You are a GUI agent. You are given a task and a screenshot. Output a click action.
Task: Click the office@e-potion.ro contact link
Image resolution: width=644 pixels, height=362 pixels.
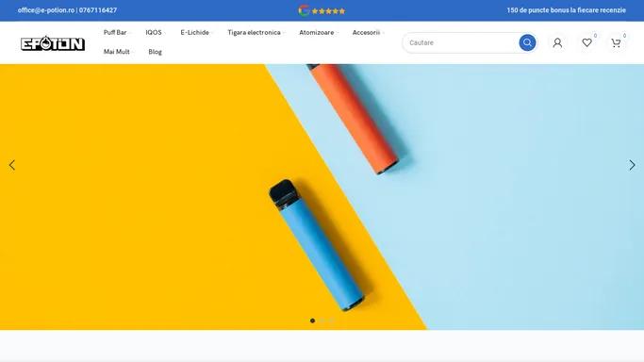click(46, 10)
